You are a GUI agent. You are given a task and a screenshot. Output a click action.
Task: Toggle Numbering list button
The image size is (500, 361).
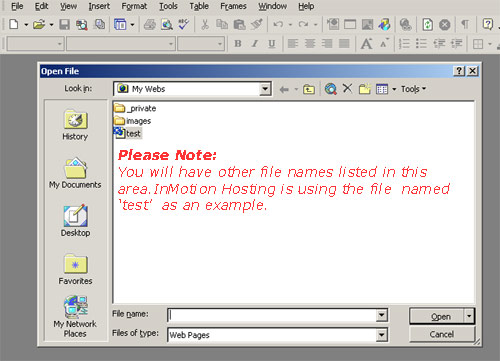point(404,44)
